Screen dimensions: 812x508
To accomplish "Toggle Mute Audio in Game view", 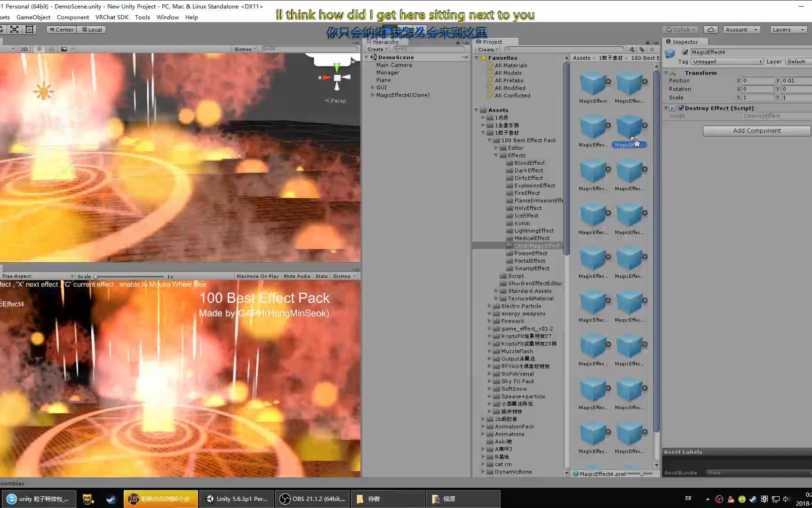I will [x=297, y=276].
